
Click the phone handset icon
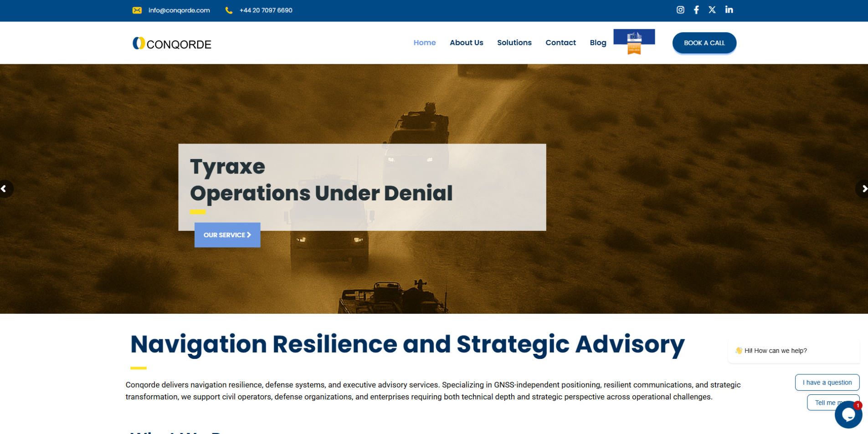point(229,10)
